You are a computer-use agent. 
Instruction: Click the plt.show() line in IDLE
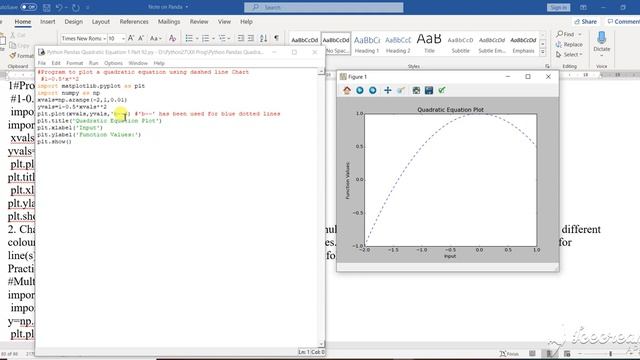pos(54,142)
